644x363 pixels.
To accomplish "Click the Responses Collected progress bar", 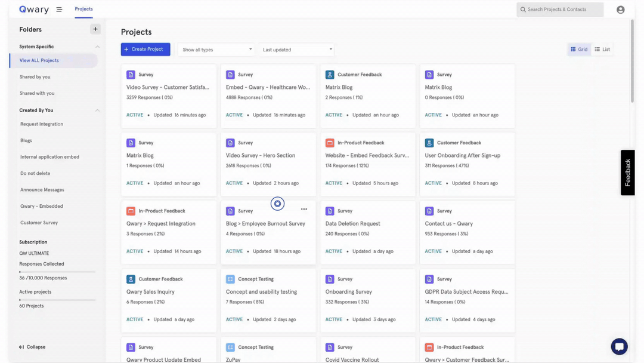I will tap(57, 272).
